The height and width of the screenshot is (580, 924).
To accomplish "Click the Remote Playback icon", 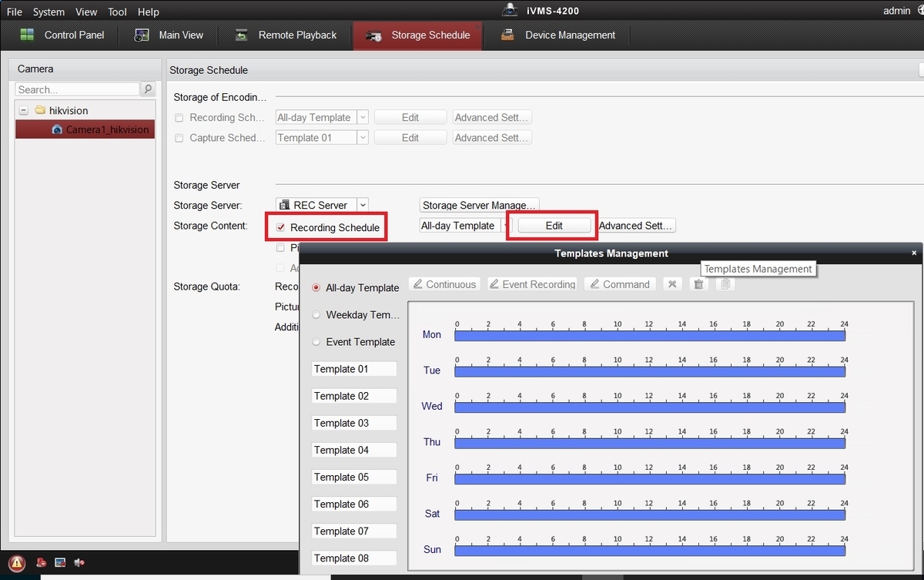I will point(241,35).
